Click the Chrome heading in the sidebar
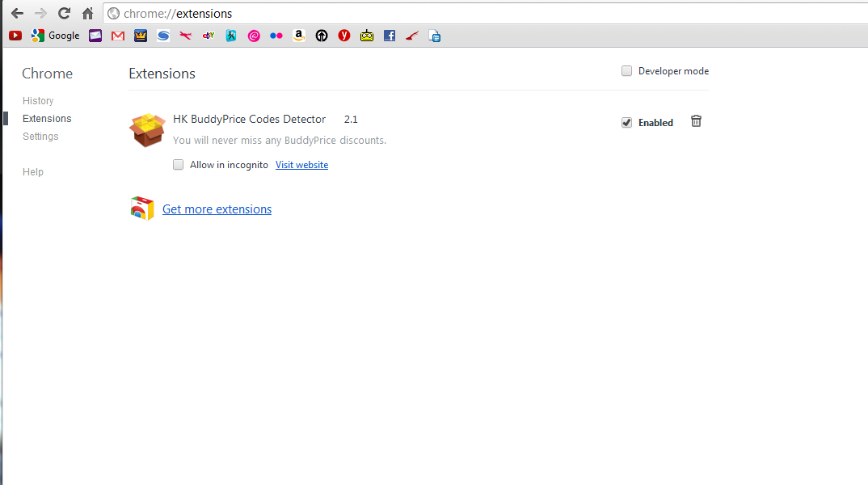The image size is (868, 485). coord(48,74)
